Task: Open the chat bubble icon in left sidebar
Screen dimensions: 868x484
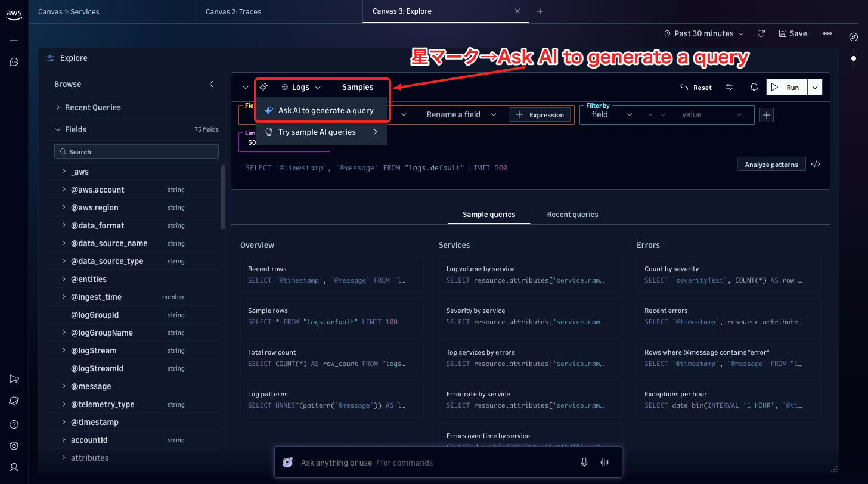Action: point(14,62)
